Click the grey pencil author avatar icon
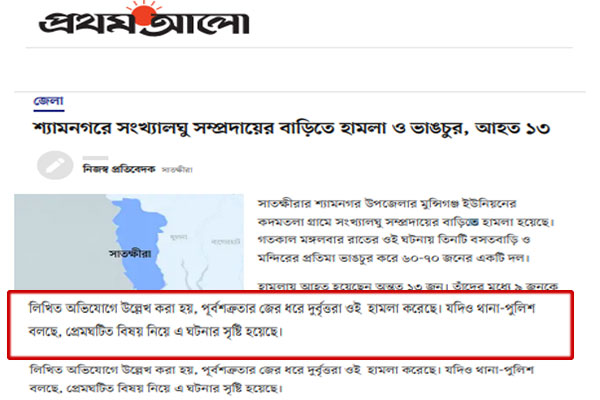Viewport: 600px width, 400px height. click(x=55, y=165)
